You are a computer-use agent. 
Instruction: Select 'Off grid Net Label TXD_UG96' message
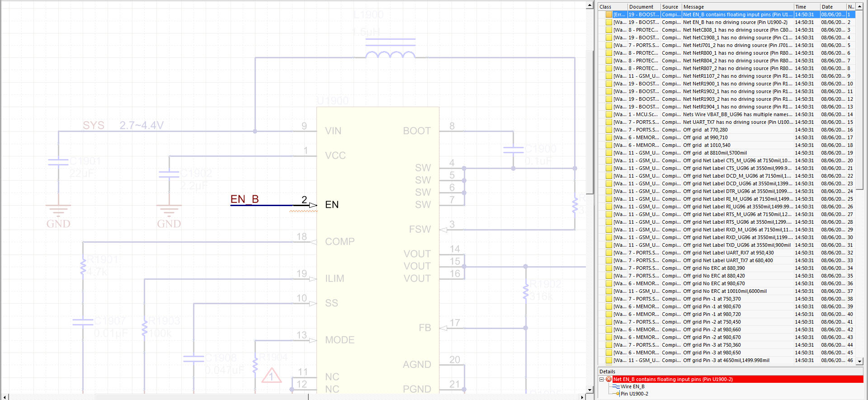[727, 245]
